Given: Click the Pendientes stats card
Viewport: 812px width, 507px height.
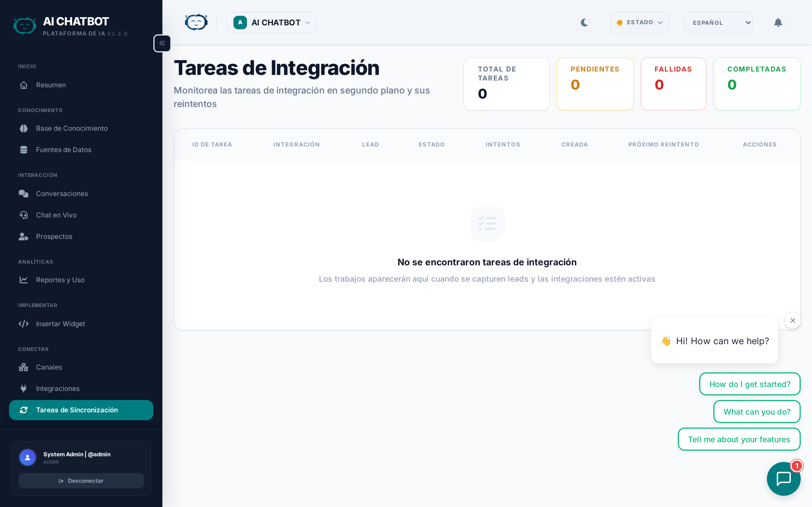Looking at the screenshot, I should (x=595, y=84).
